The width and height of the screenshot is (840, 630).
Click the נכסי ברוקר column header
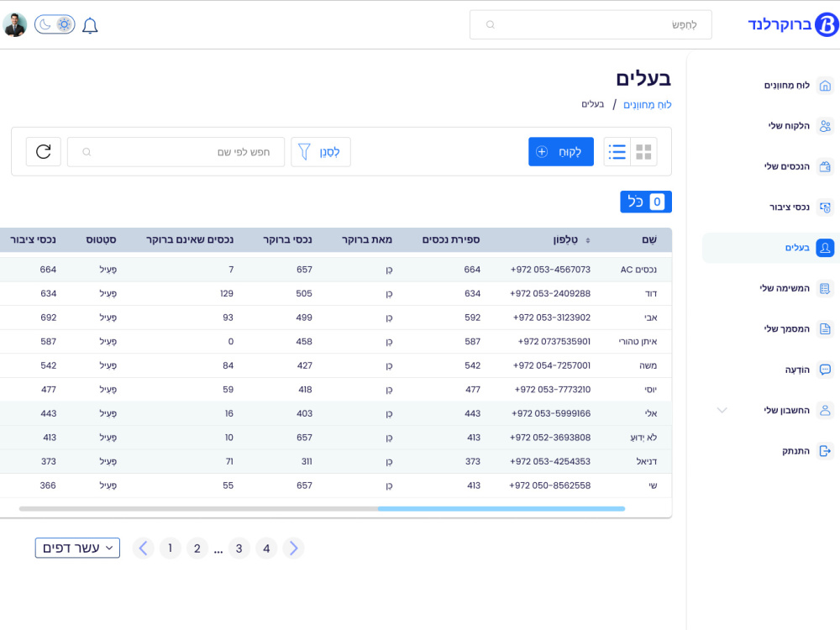pos(287,239)
